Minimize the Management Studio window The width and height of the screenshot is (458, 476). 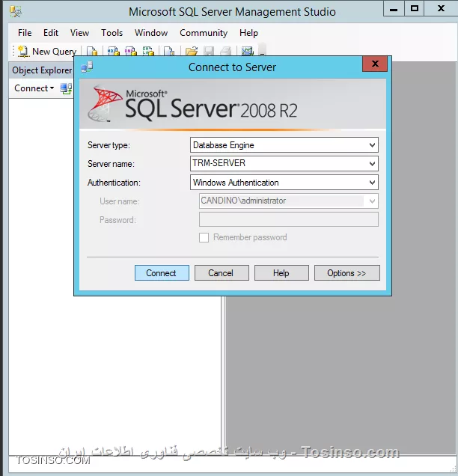pyautogui.click(x=394, y=9)
